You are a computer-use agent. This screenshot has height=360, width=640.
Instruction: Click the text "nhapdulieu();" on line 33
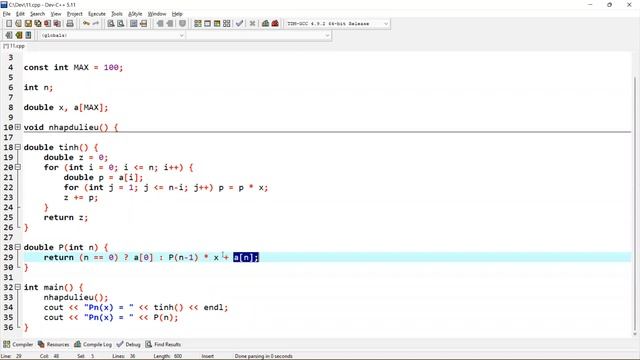76,297
